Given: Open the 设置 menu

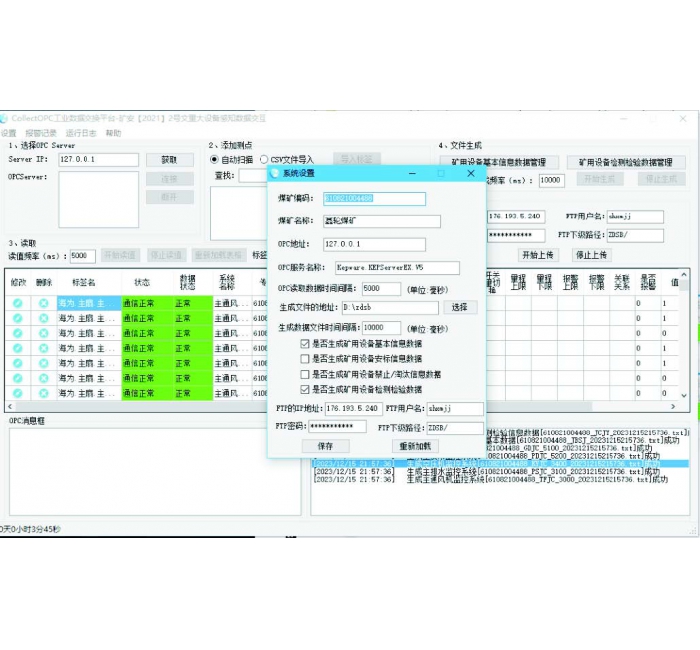Looking at the screenshot, I should tap(9, 133).
